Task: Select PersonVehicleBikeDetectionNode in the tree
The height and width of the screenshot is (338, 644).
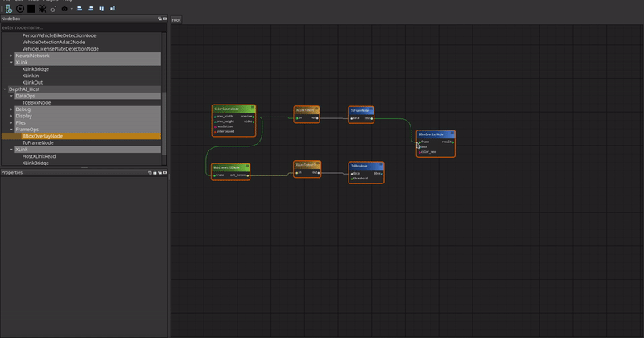Action: [59, 35]
